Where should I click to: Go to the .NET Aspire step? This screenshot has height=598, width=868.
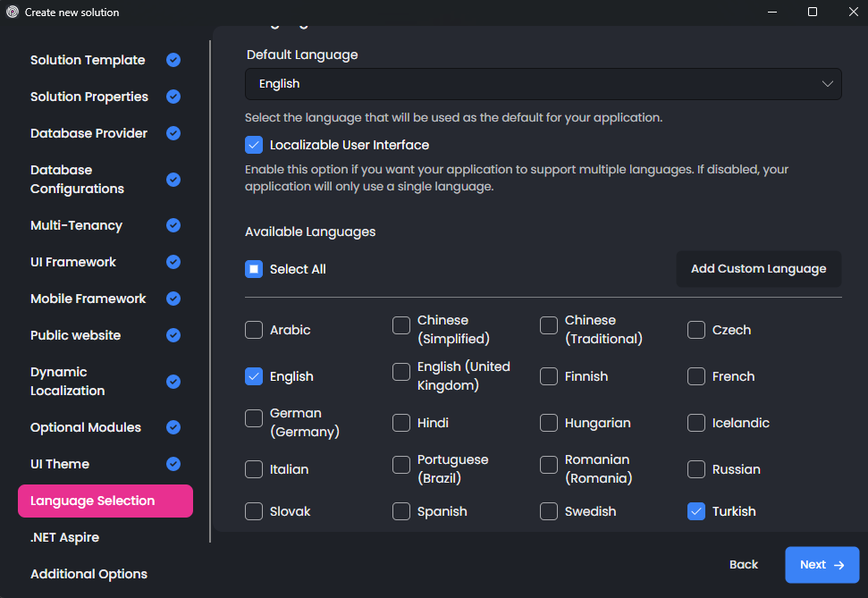pyautogui.click(x=64, y=537)
